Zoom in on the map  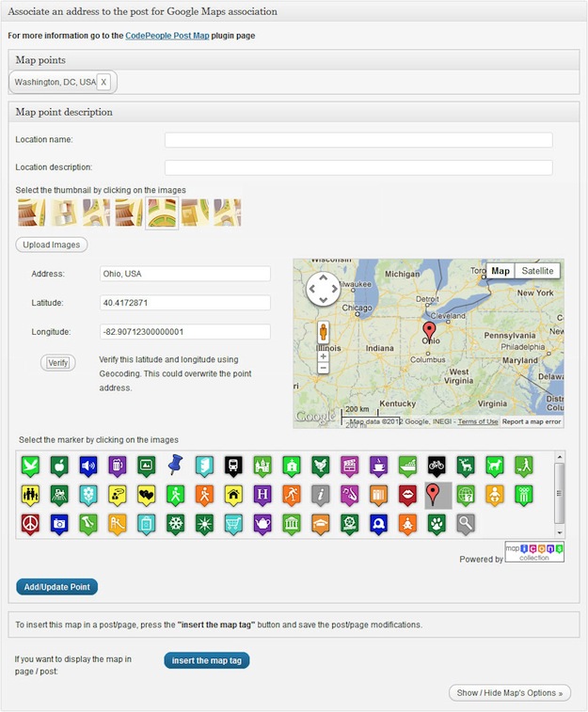(x=323, y=356)
